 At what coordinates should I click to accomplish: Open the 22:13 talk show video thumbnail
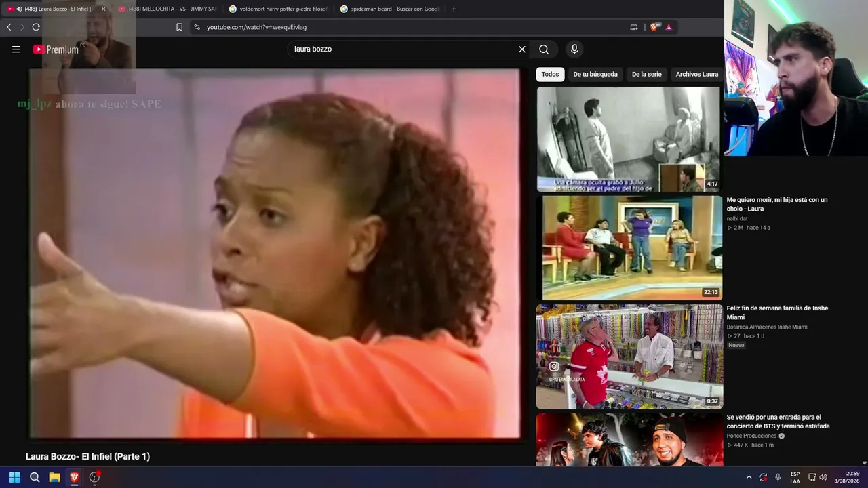point(629,247)
